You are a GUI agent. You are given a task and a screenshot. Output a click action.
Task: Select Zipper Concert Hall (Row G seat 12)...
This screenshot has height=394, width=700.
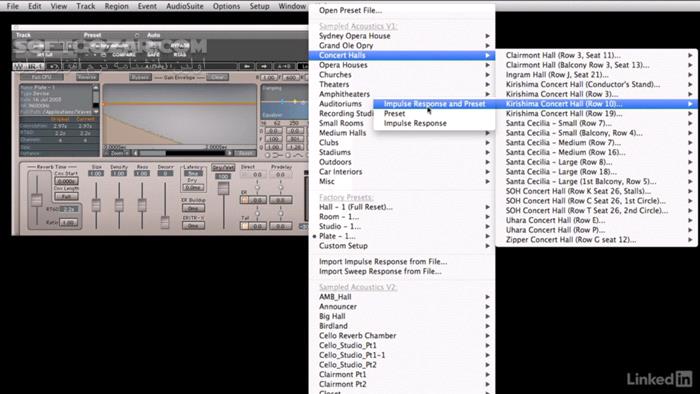point(596,240)
